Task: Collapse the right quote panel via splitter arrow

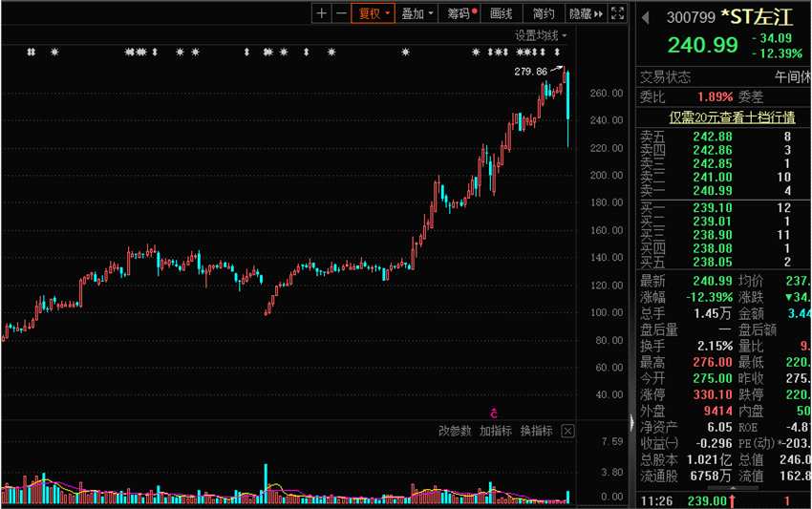Action: tap(631, 423)
